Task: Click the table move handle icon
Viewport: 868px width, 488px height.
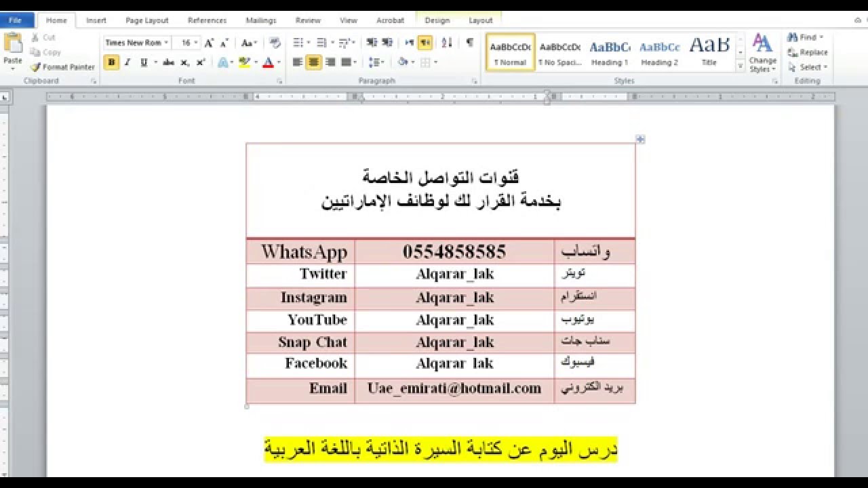Action: pyautogui.click(x=640, y=139)
